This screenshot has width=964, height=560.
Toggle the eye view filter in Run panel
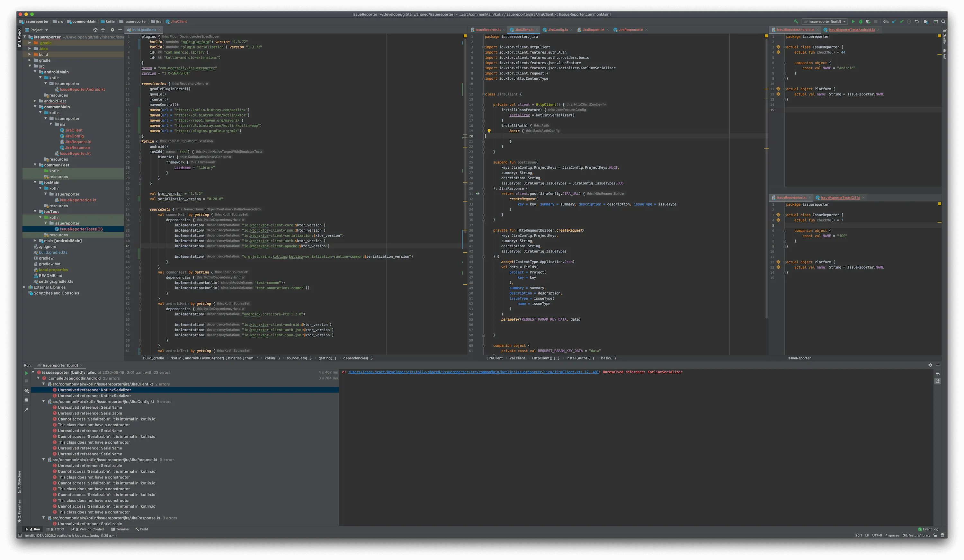tap(26, 391)
